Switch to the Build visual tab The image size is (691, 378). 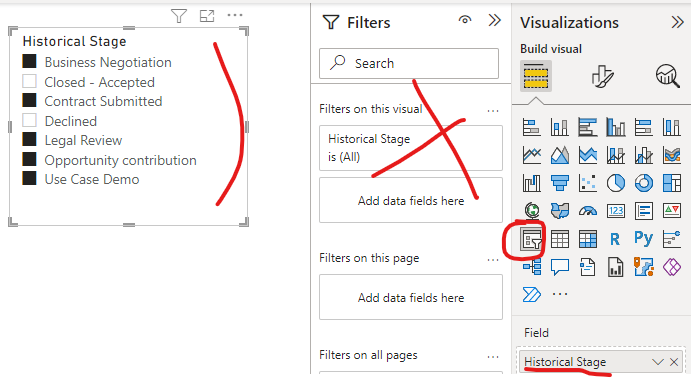point(536,76)
